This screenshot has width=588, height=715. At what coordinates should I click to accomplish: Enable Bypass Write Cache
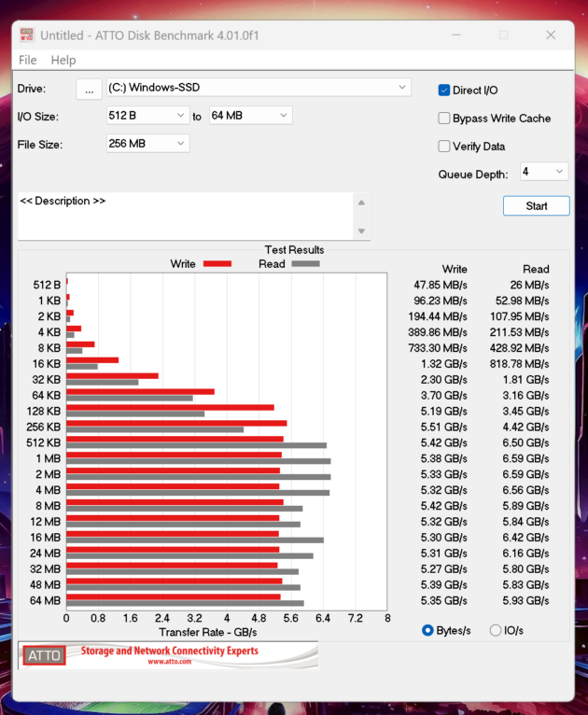click(444, 119)
